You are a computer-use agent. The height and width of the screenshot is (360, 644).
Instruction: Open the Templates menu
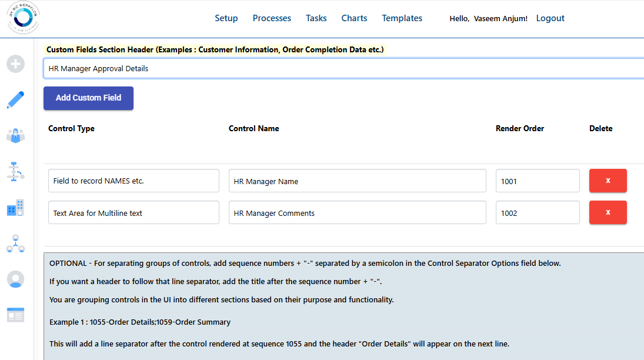[x=402, y=18]
